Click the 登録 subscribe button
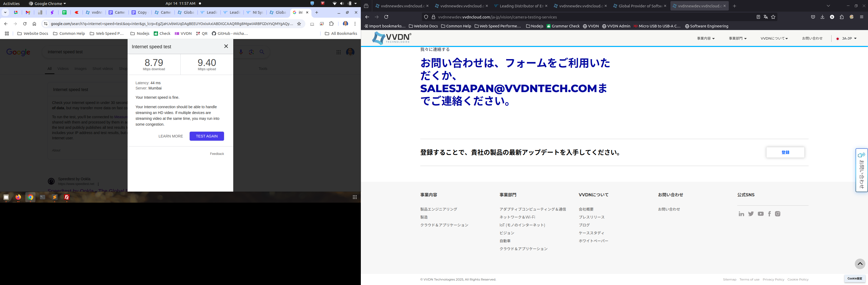868x285 pixels. [x=785, y=153]
